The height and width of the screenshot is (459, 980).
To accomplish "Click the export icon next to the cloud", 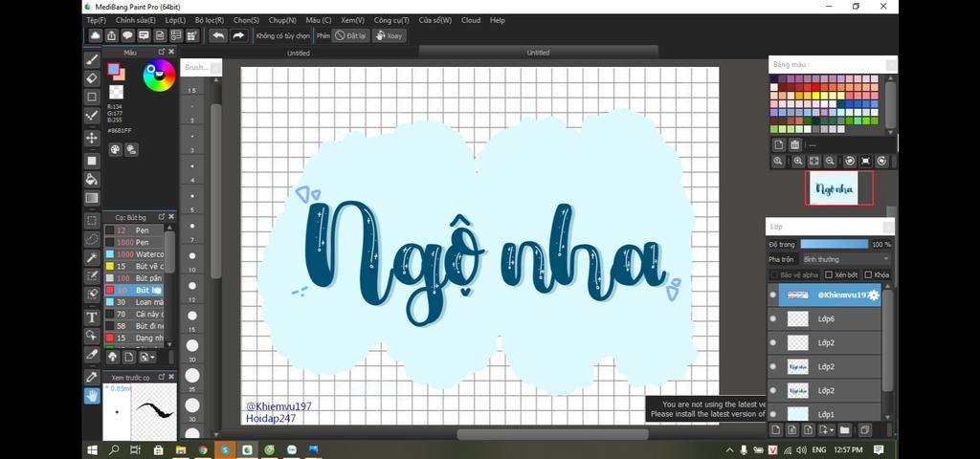I will point(111,35).
